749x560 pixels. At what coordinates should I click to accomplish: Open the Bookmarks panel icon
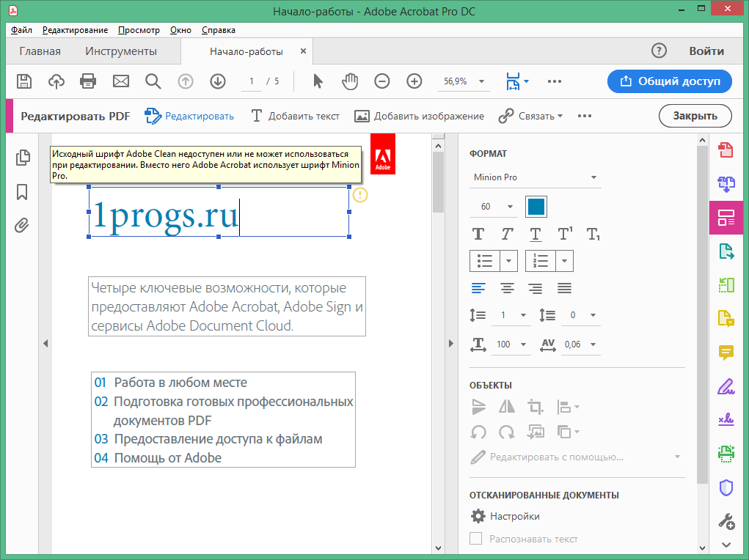22,192
